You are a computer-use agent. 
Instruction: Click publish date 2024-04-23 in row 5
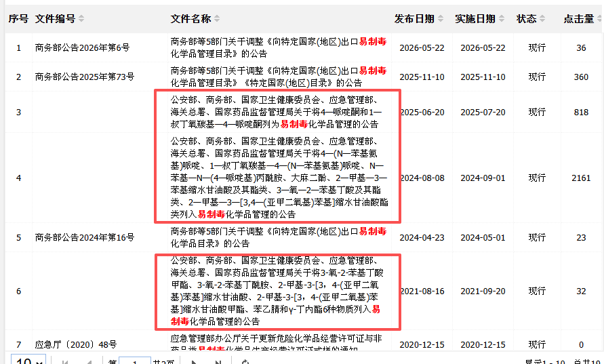click(422, 238)
